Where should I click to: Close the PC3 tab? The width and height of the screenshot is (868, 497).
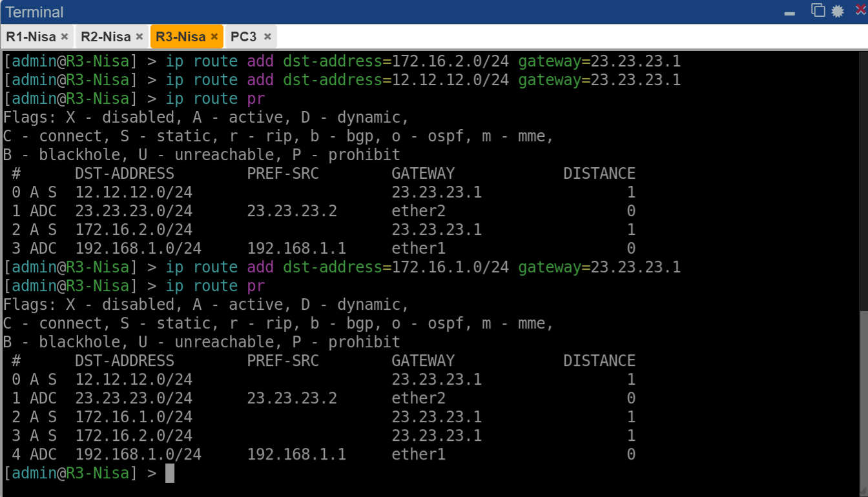pyautogui.click(x=267, y=37)
